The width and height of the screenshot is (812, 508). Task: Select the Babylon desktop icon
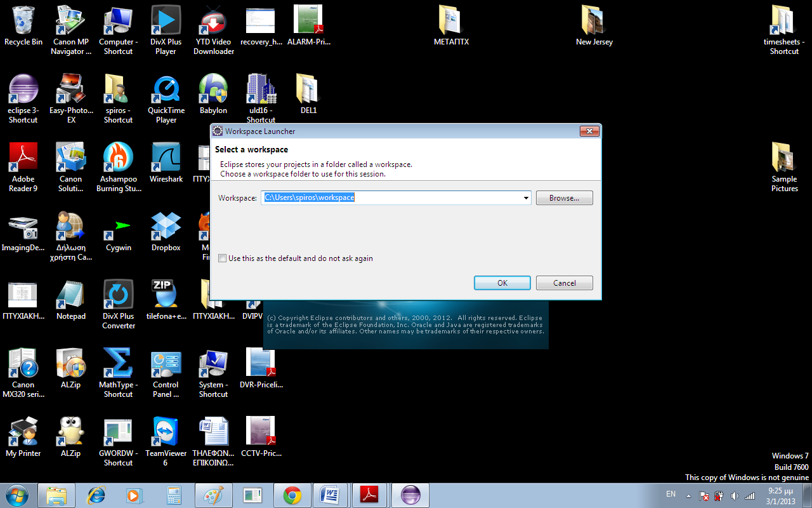pyautogui.click(x=213, y=95)
